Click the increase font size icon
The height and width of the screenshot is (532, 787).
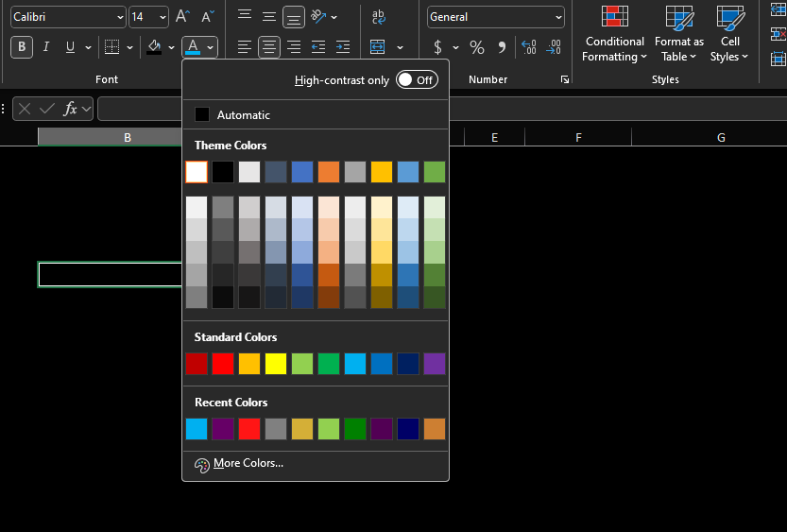tap(183, 17)
